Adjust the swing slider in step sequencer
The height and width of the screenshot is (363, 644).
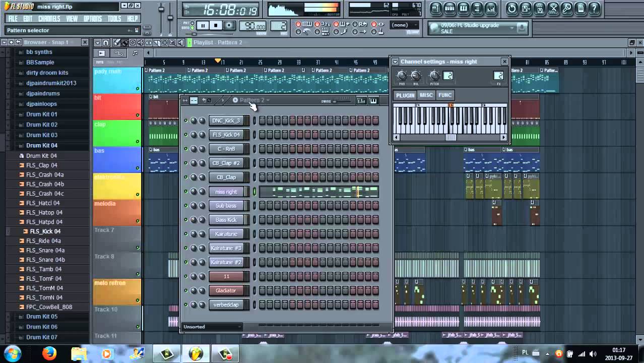click(343, 101)
